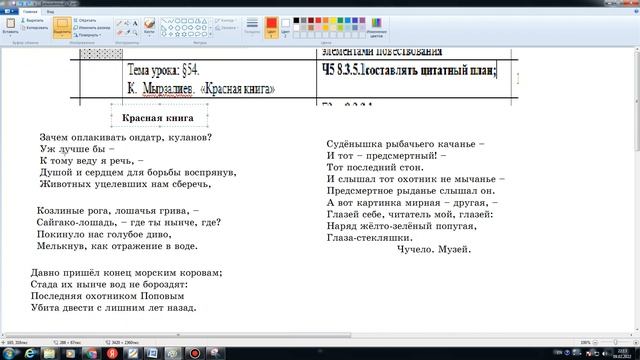The width and height of the screenshot is (640, 360).
Task: Click the red record button taskbar icon
Action: [195, 353]
